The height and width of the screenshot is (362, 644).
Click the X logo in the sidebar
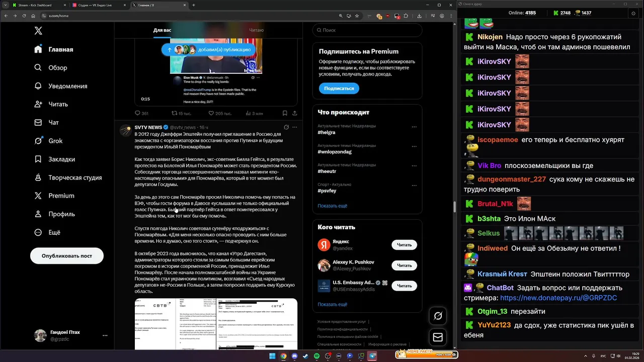click(x=38, y=31)
